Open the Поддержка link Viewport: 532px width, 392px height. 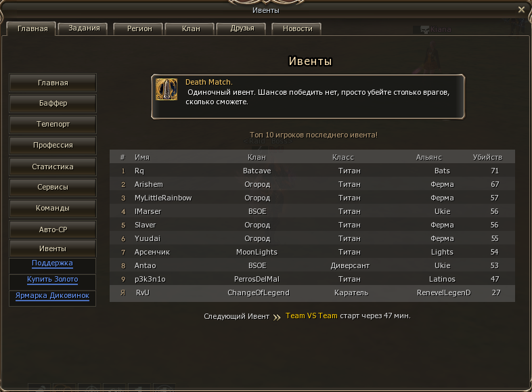point(52,263)
